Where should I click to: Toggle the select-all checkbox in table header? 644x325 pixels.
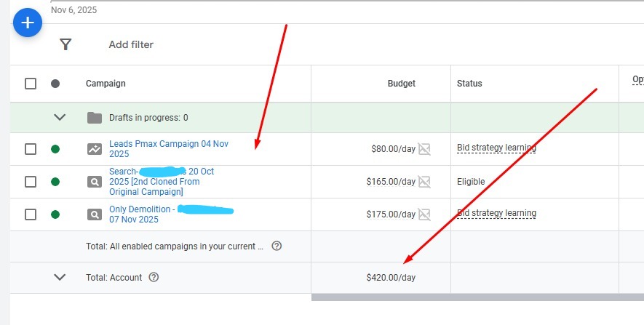[31, 84]
